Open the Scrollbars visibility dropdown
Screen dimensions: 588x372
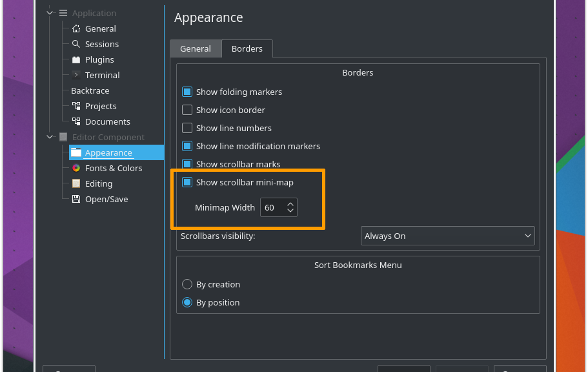pos(447,236)
